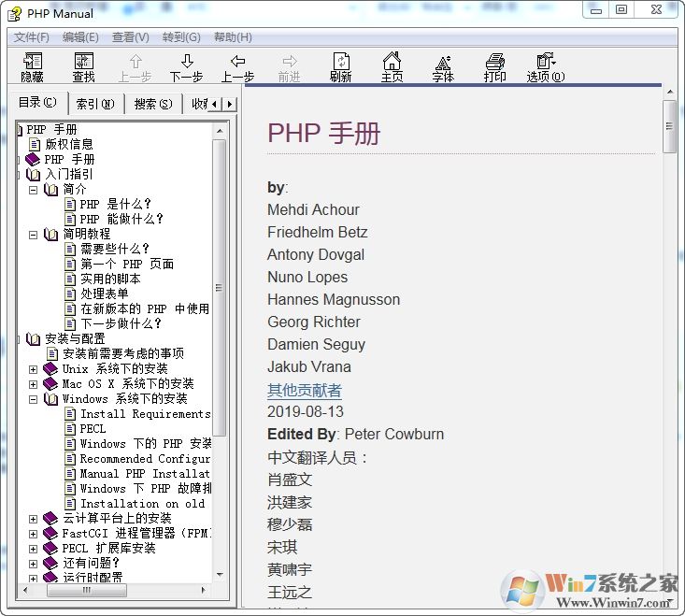Click the purple book icon beside 云计算平台上的安装
This screenshot has height=616, width=685.
click(50, 519)
